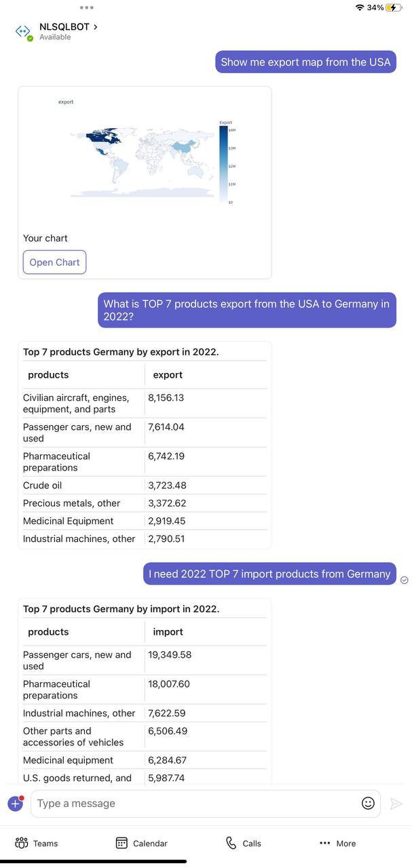The width and height of the screenshot is (412, 868).
Task: Click the Export color scale bar
Action: click(x=223, y=164)
